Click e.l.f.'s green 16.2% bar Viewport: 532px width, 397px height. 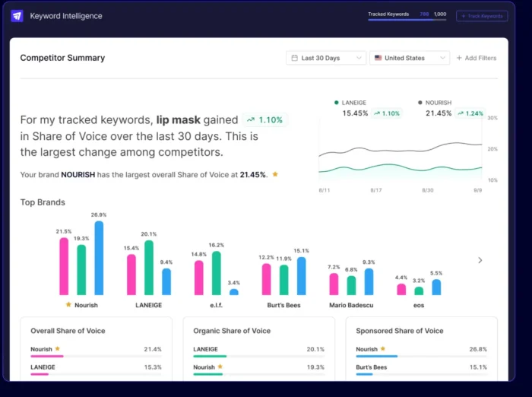coord(217,273)
